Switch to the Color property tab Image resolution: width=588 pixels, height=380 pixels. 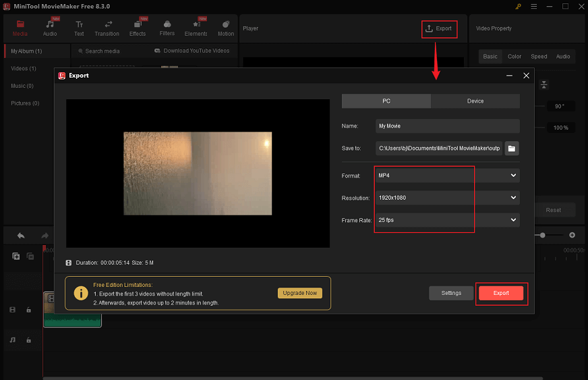click(x=514, y=56)
